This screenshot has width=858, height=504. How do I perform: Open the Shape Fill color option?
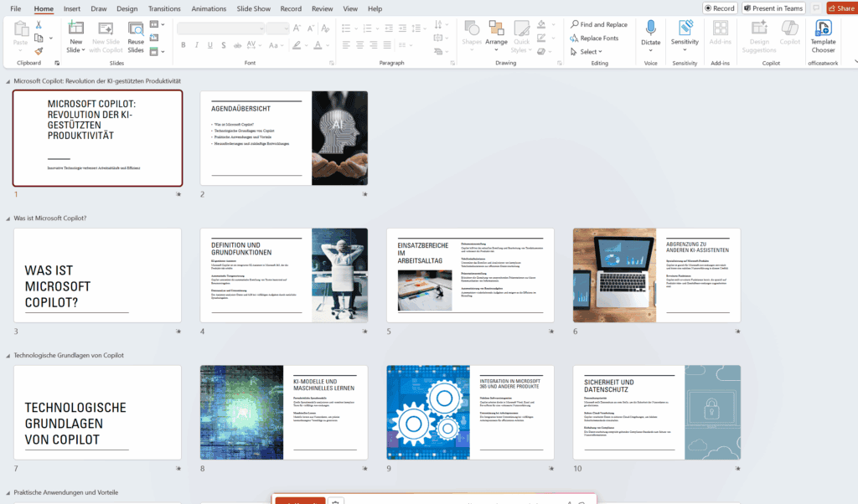[x=541, y=24]
